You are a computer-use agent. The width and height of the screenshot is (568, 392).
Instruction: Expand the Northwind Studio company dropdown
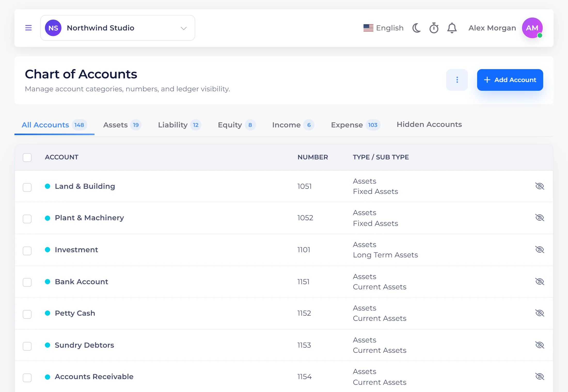[118, 28]
